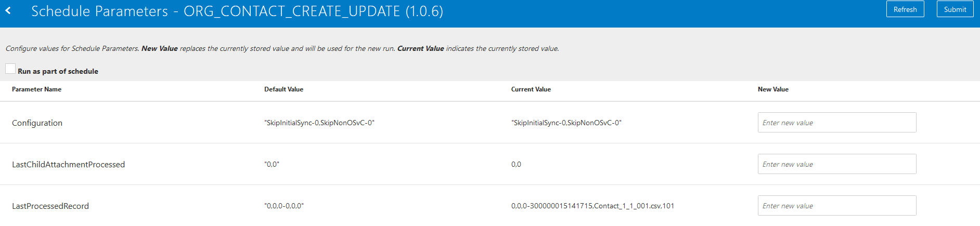Select Configuration default value text
This screenshot has height=226, width=980.
coord(319,123)
